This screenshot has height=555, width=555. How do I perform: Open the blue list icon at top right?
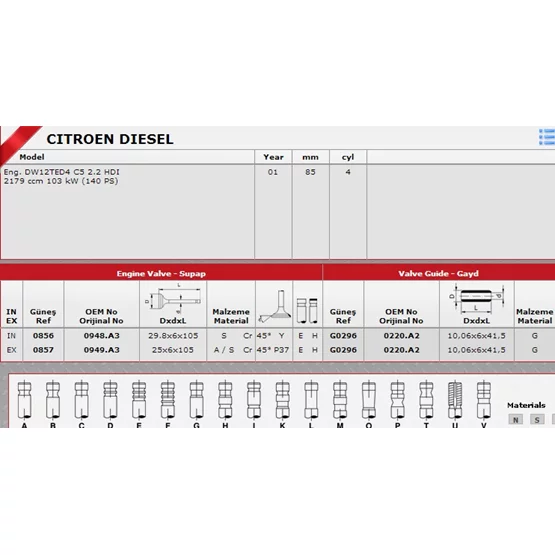(x=547, y=137)
